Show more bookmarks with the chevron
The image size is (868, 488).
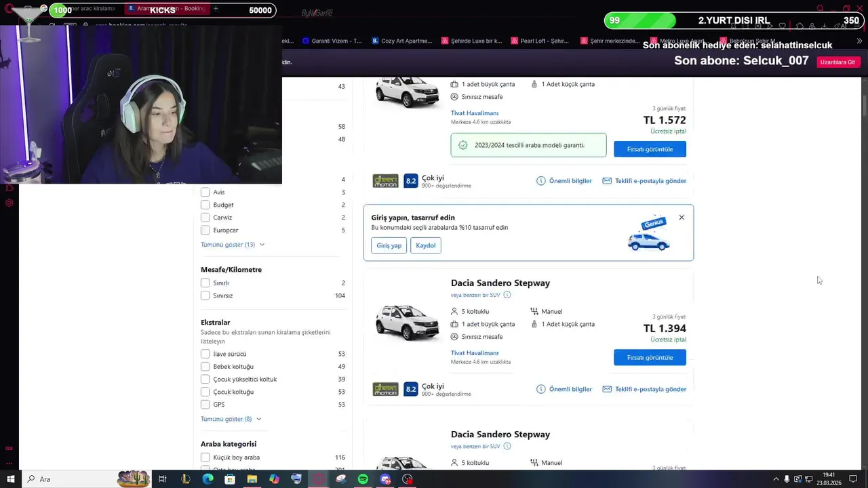pyautogui.click(x=860, y=41)
